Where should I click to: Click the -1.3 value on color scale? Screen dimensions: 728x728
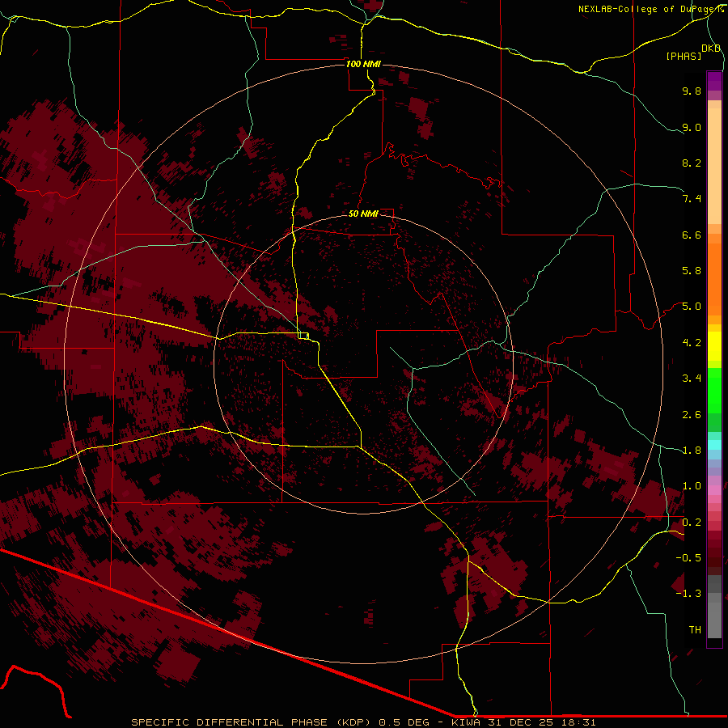[x=688, y=594]
